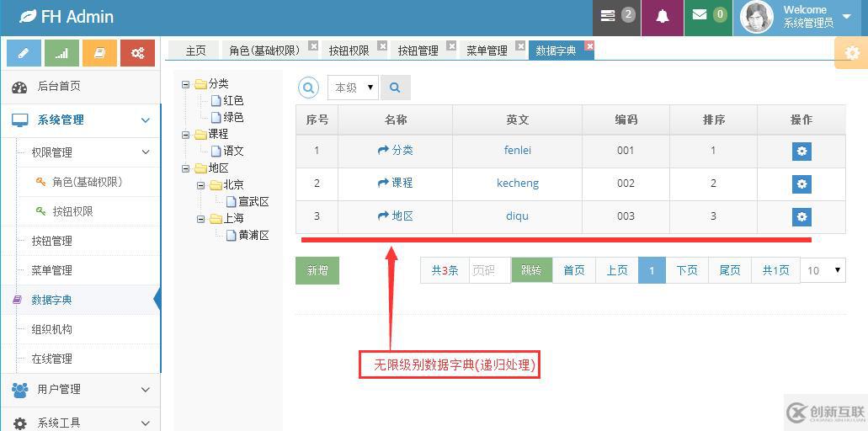Click the tasks list icon with badge 2
The height and width of the screenshot is (431, 868).
pyautogui.click(x=616, y=16)
